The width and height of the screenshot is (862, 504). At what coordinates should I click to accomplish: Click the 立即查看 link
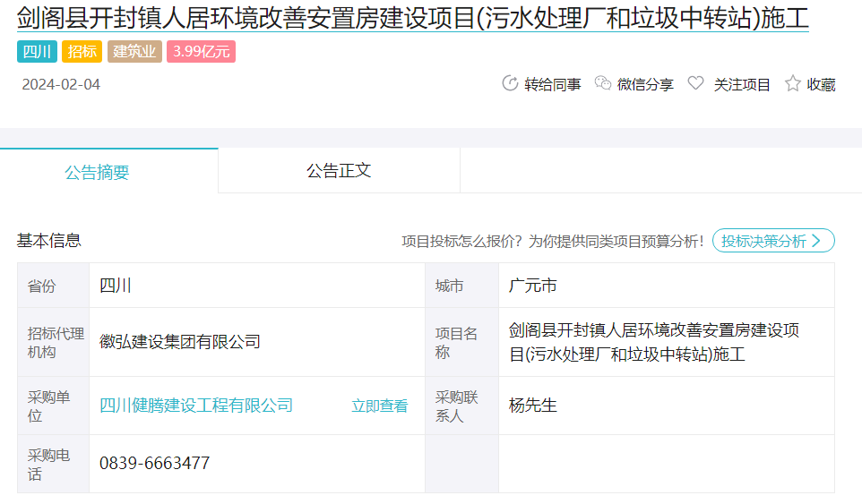pos(380,406)
